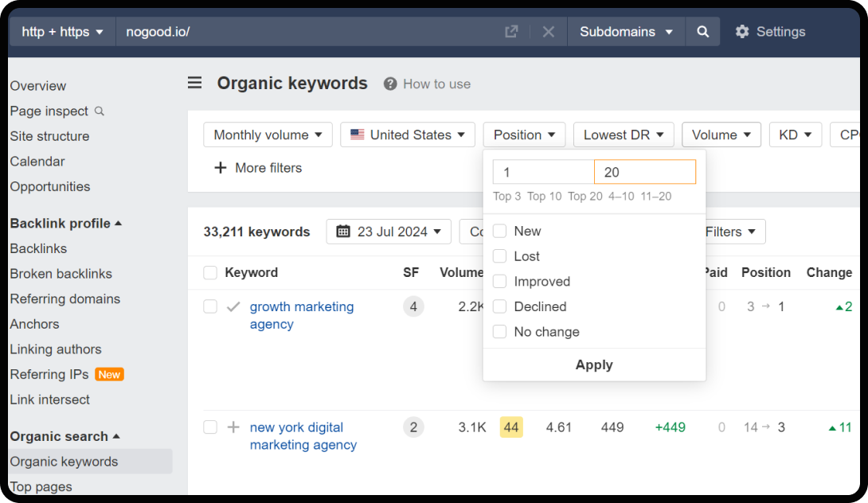Select the Top 10 position preset
This screenshot has height=503, width=868.
point(544,197)
